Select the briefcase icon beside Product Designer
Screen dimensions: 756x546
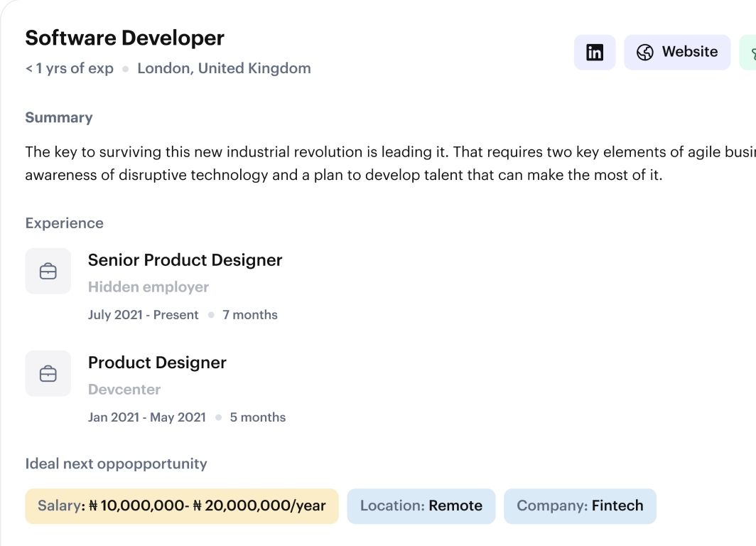(x=48, y=373)
